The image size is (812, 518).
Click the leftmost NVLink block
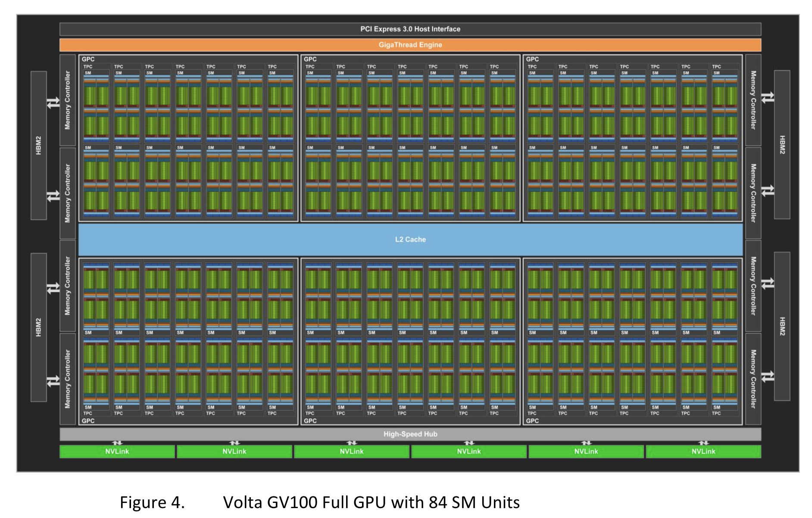[117, 451]
